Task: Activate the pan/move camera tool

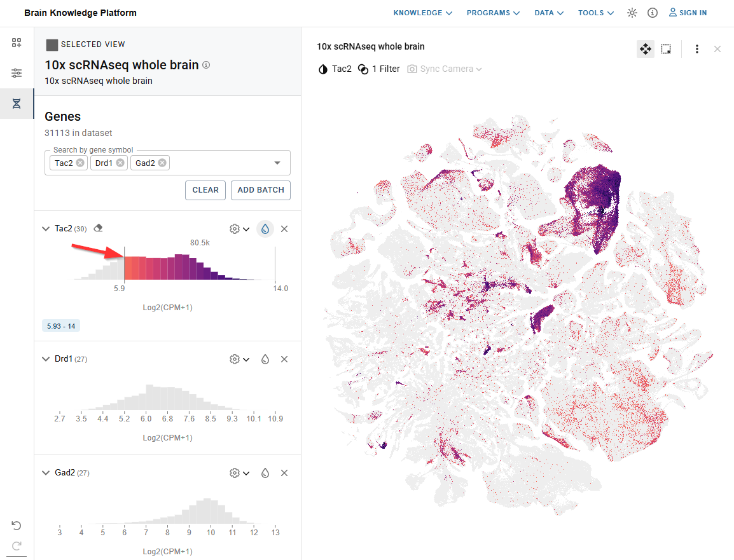Action: click(645, 49)
